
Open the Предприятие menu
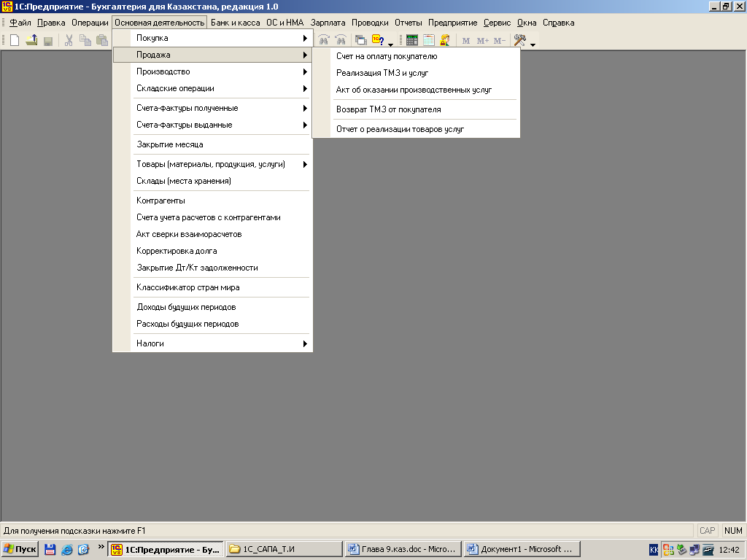tap(452, 23)
